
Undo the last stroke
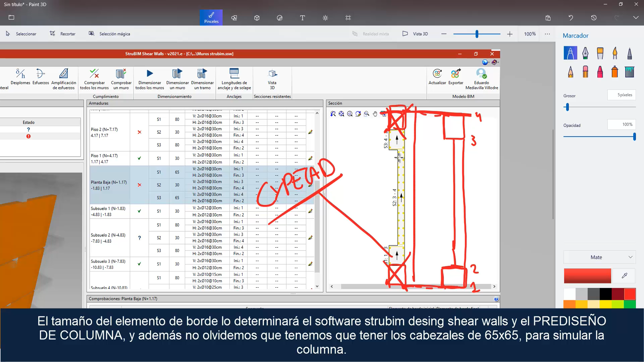[571, 18]
